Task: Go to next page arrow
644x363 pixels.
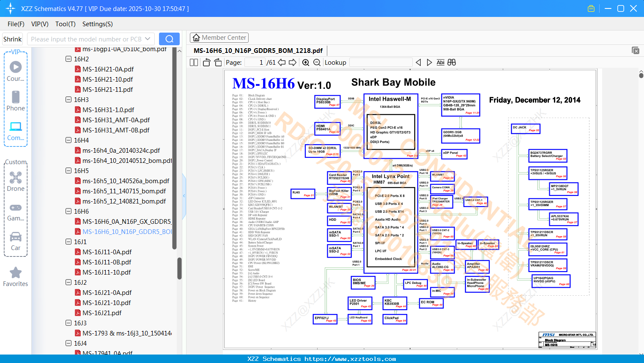Action: pos(293,62)
